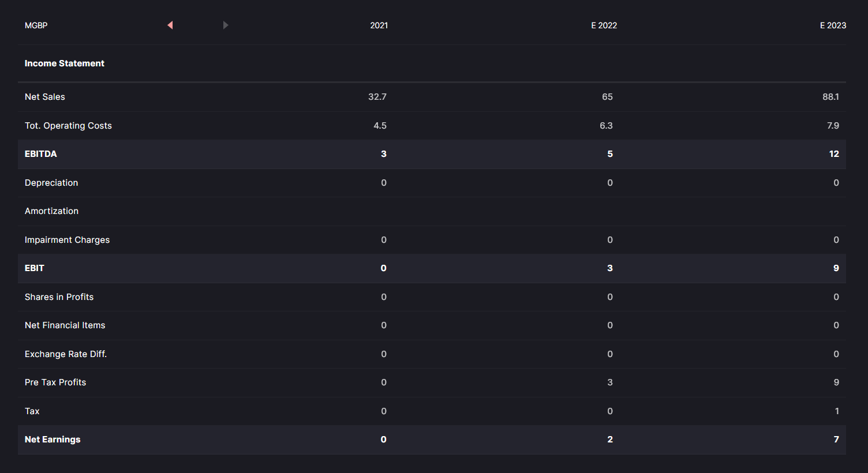Click the Amortization row label
868x473 pixels.
(51, 211)
